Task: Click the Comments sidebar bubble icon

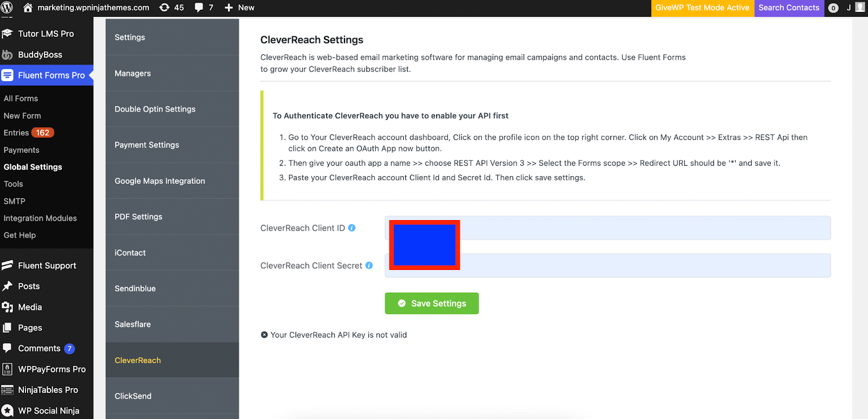Action: pos(7,348)
